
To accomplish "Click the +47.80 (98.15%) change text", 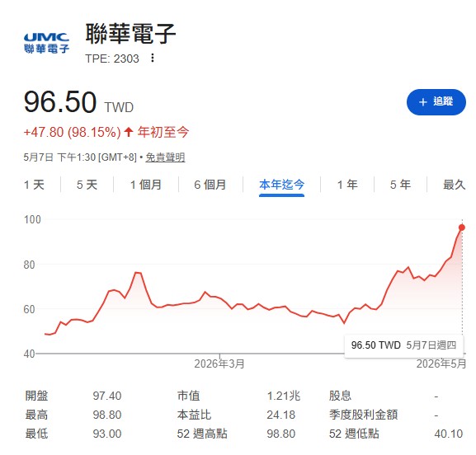I will [x=72, y=132].
